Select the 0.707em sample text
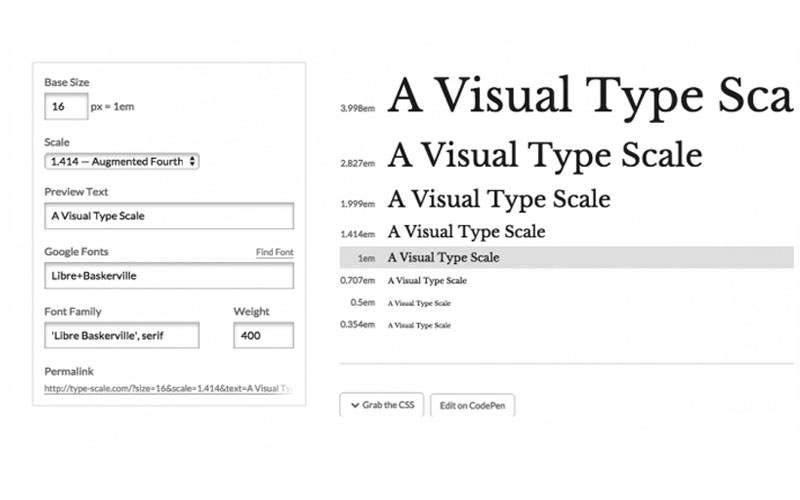Screen dimensions: 800x500 (427, 281)
